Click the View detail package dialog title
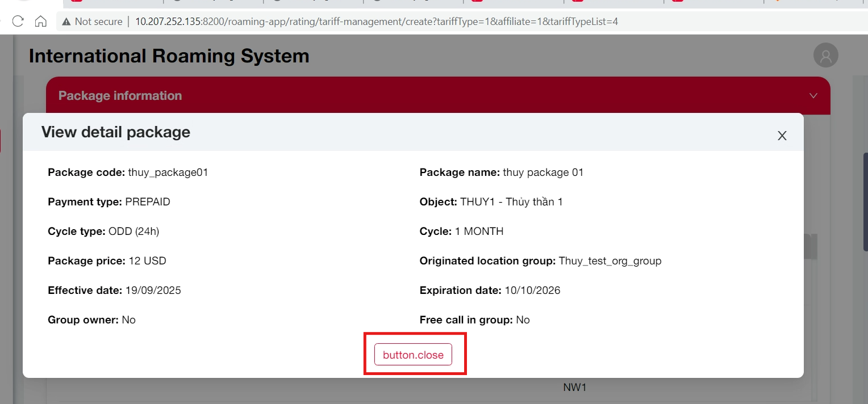This screenshot has width=868, height=404. (x=115, y=132)
